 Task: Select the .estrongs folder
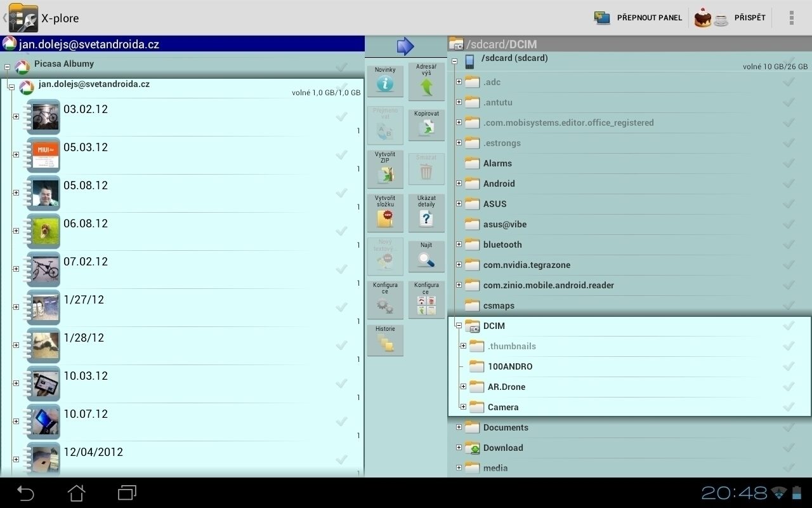[629, 143]
